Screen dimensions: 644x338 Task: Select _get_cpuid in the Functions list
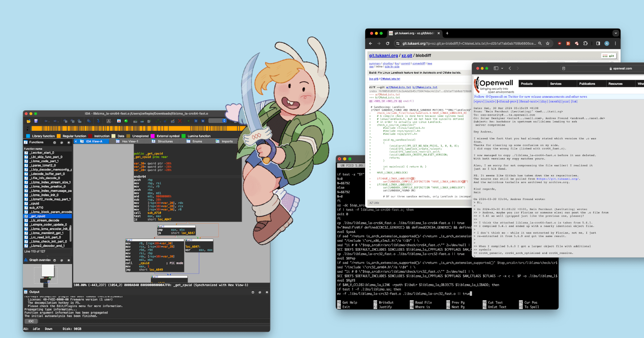[47, 216]
